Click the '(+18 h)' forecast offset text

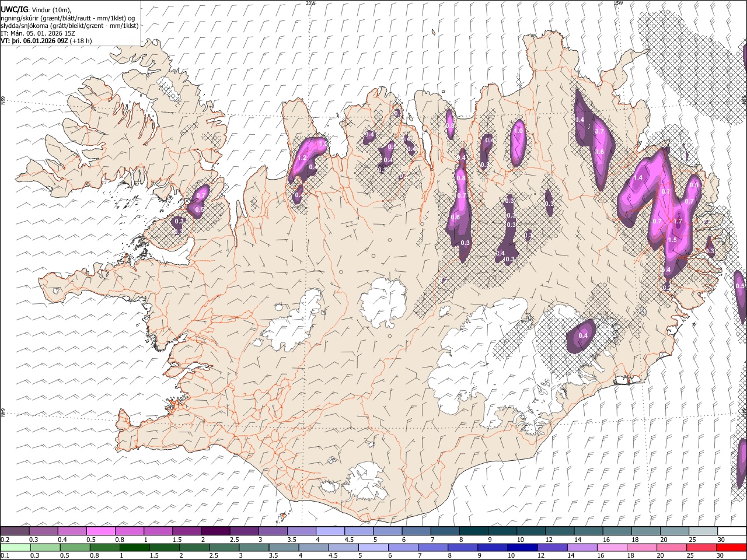(81, 41)
